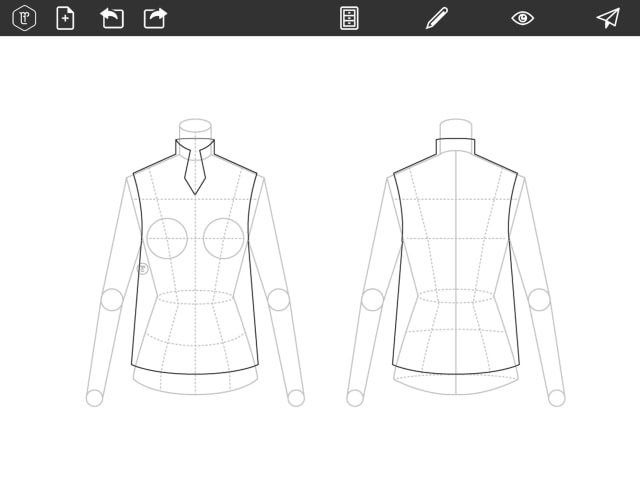
Task: Toggle the eye preview mode
Action: click(x=522, y=18)
